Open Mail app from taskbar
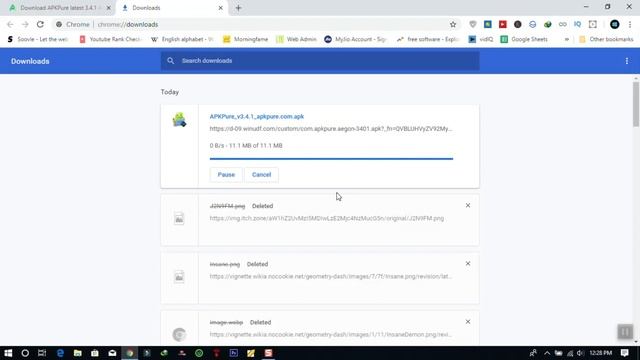This screenshot has width=640, height=360. [112, 353]
